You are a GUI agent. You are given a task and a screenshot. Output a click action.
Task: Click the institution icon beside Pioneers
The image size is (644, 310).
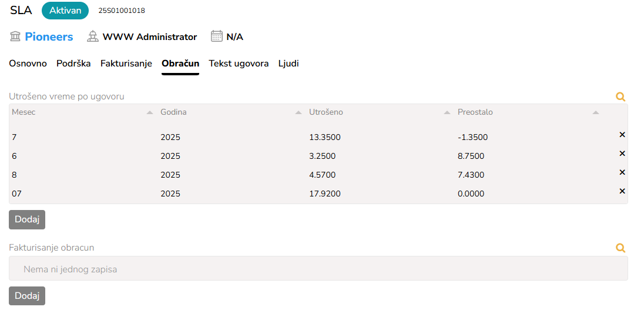click(16, 36)
